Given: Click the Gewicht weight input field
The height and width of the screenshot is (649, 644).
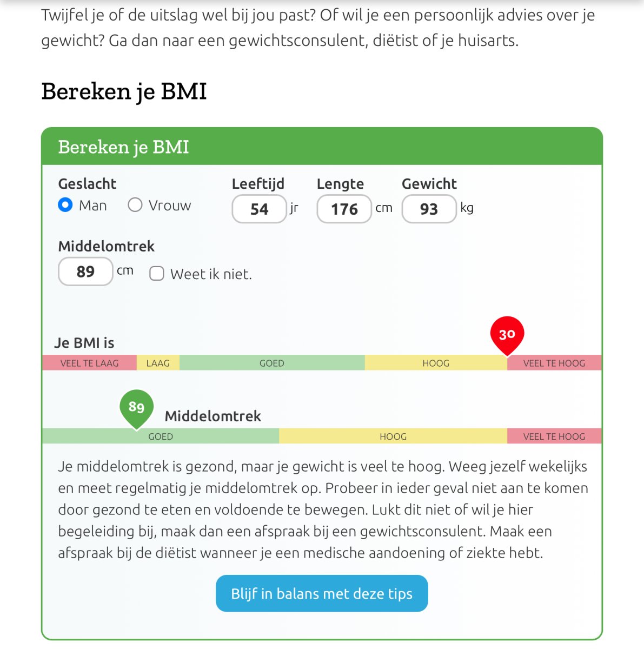Looking at the screenshot, I should click(x=429, y=209).
